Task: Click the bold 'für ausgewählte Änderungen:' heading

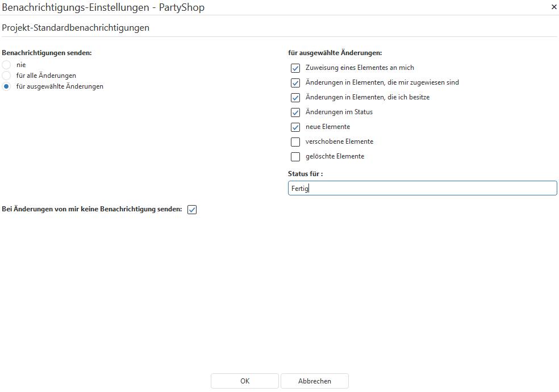Action: (335, 53)
